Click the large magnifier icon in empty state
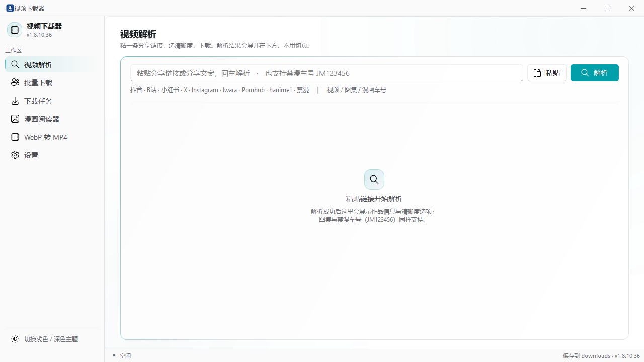Screen dimensions: 644x362 tap(374, 179)
